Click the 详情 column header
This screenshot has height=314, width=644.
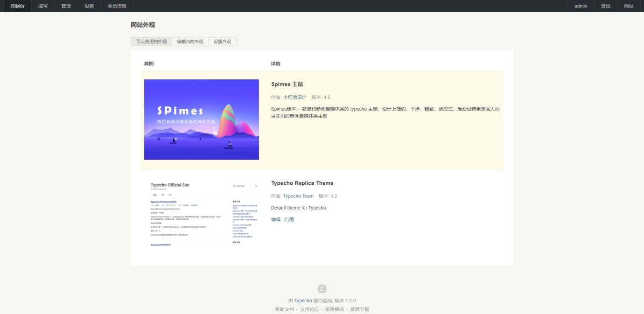[276, 63]
